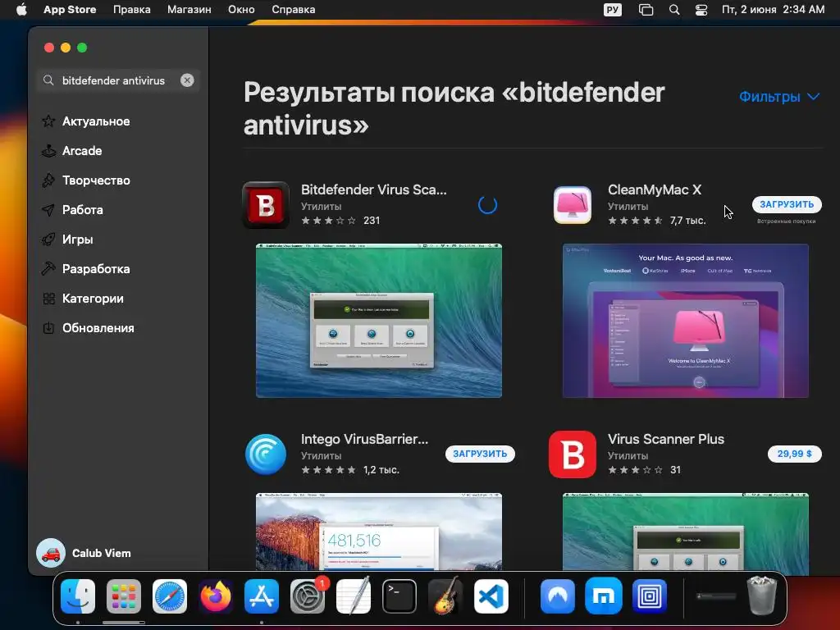Click the Intego VirusBarrier app icon

(266, 454)
